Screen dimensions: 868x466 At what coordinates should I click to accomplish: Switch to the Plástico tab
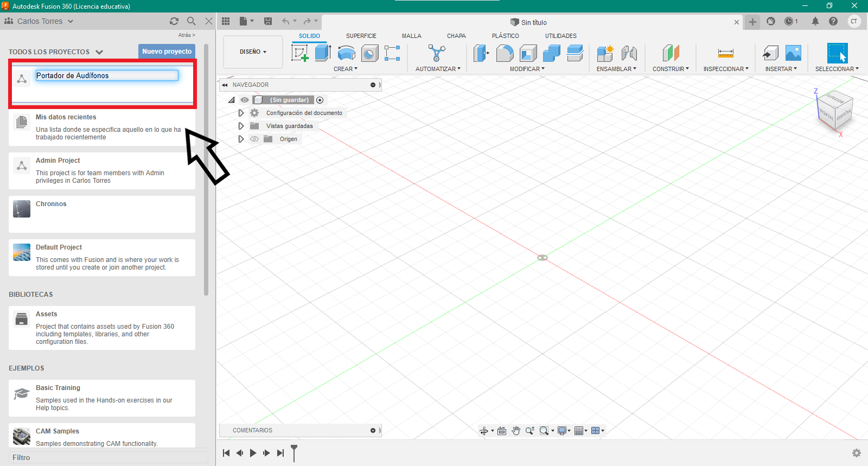pyautogui.click(x=506, y=36)
